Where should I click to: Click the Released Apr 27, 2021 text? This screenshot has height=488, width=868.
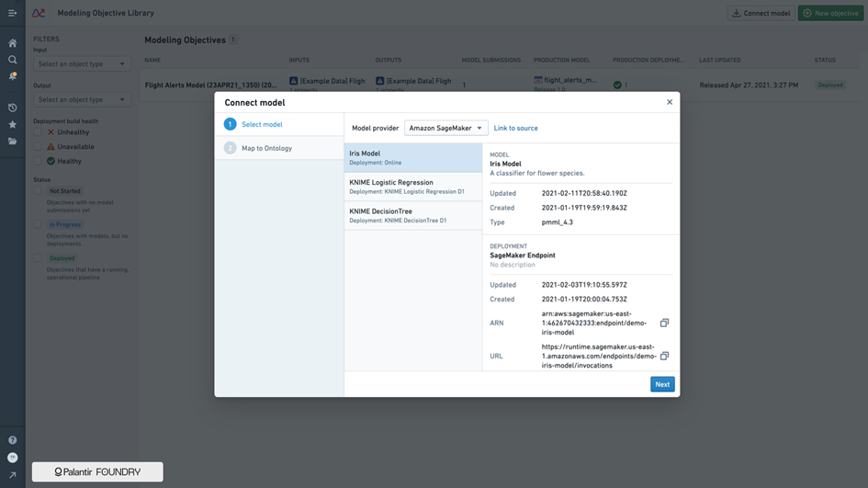coord(749,85)
